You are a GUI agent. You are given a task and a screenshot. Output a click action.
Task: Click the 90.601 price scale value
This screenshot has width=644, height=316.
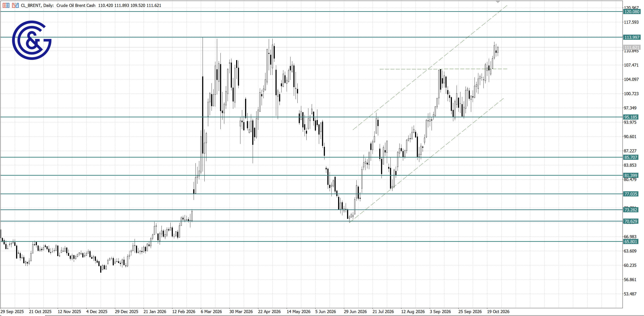coord(630,137)
